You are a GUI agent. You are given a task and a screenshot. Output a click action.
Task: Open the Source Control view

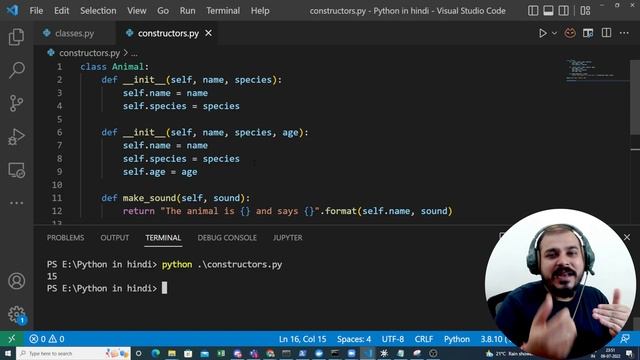16,103
